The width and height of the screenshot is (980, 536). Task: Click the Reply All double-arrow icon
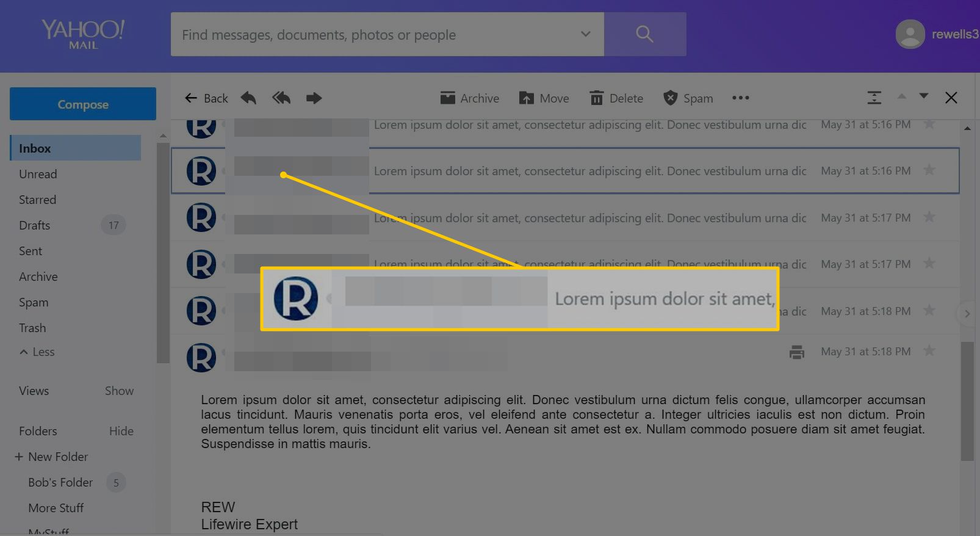281,98
